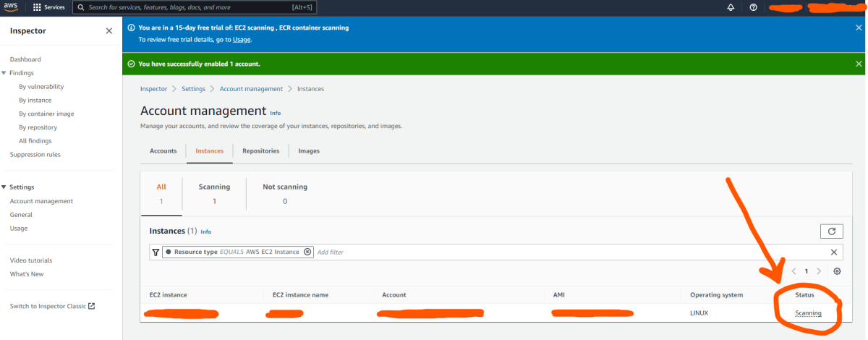Viewport: 868px width, 340px height.
Task: Click the info icon in trial banner
Action: (x=131, y=27)
